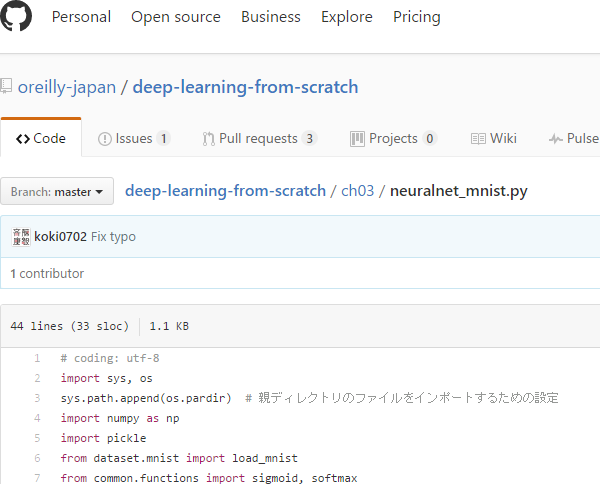Open the Fix typo commit message
The image size is (600, 484).
pyautogui.click(x=113, y=237)
